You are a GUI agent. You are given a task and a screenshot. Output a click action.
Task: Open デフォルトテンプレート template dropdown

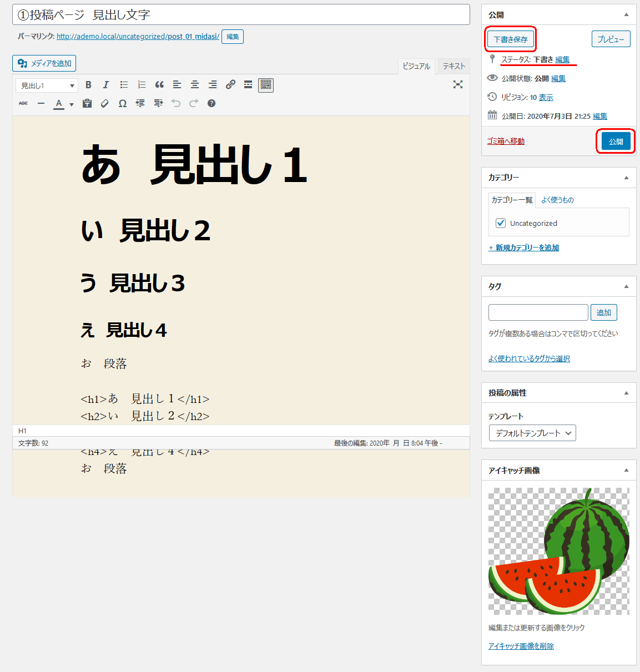click(532, 433)
